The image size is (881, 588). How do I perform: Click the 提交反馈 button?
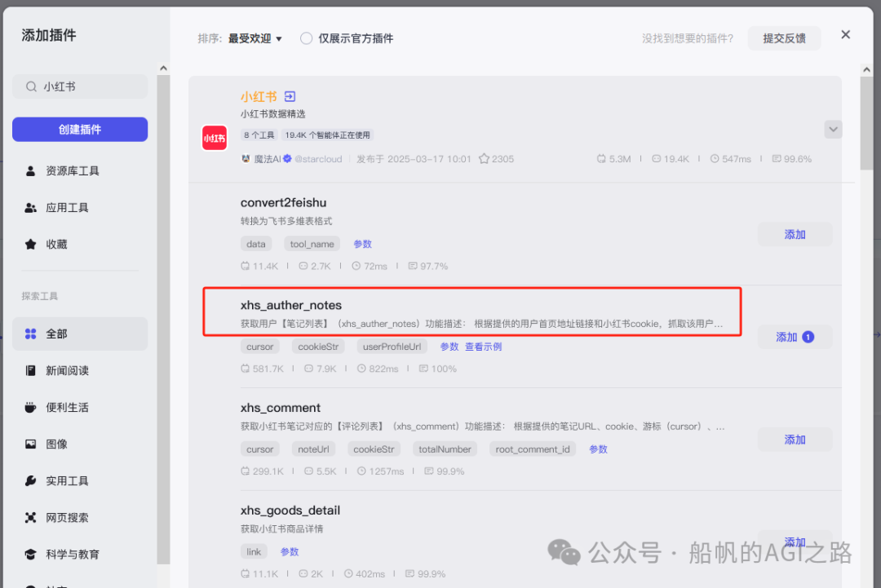coord(784,38)
